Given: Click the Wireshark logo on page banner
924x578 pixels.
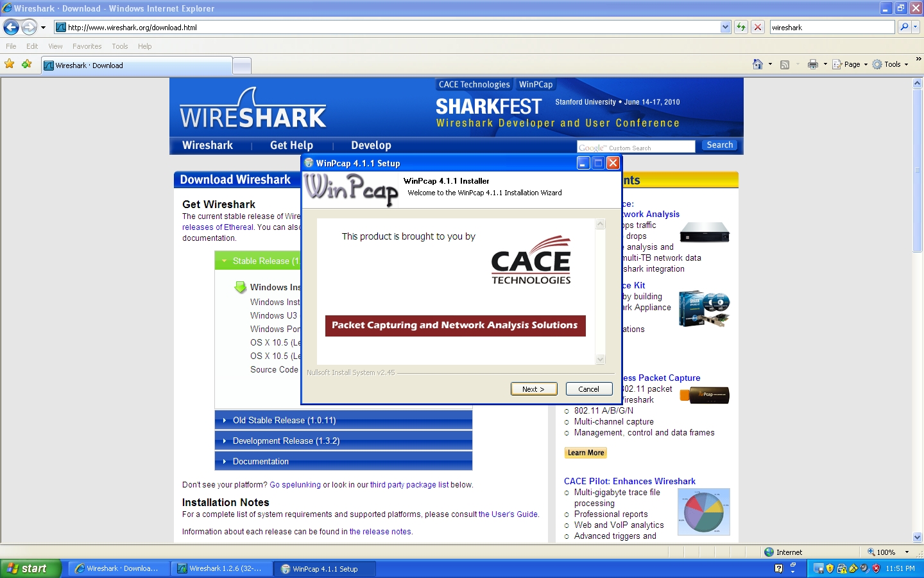Looking at the screenshot, I should (253, 108).
